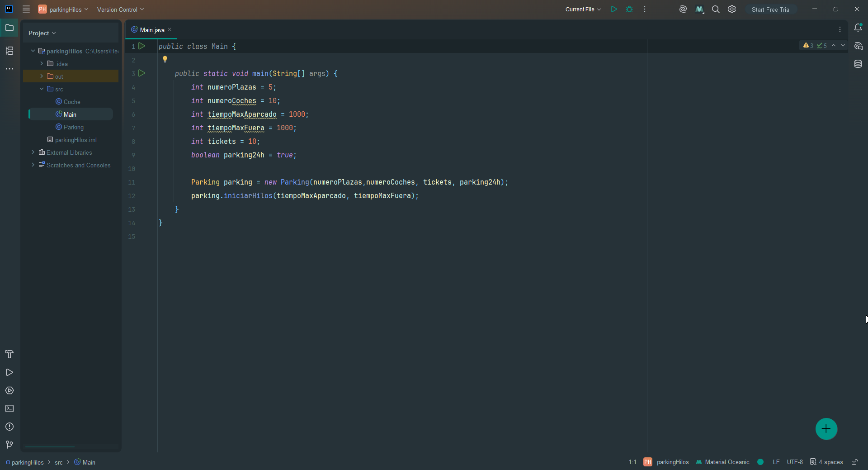Open the Build hammer tool window

coord(9,354)
